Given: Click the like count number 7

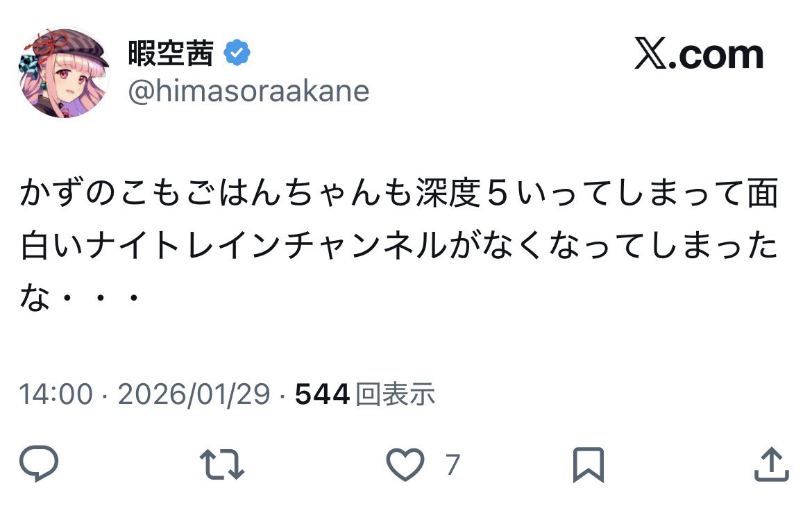Looking at the screenshot, I should click(452, 464).
